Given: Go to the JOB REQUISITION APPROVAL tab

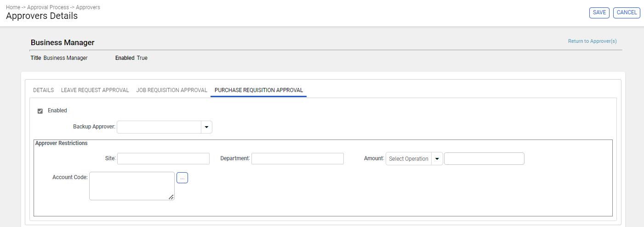Looking at the screenshot, I should tap(171, 90).
